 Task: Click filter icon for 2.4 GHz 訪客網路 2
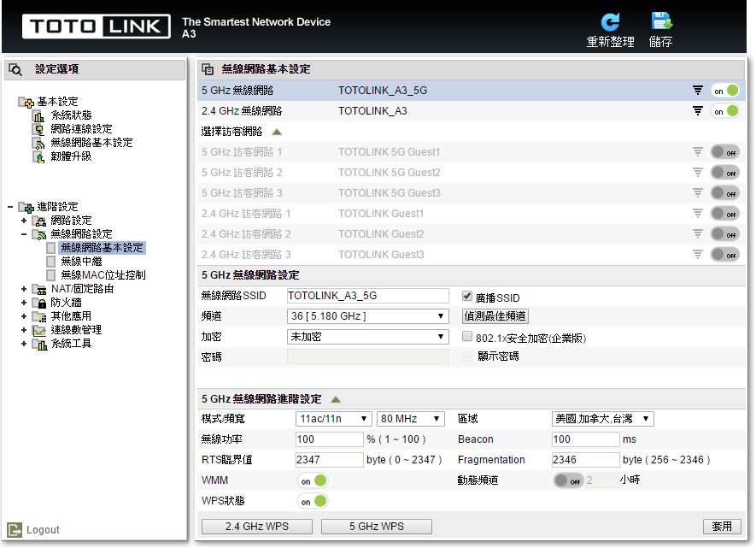pyautogui.click(x=698, y=234)
